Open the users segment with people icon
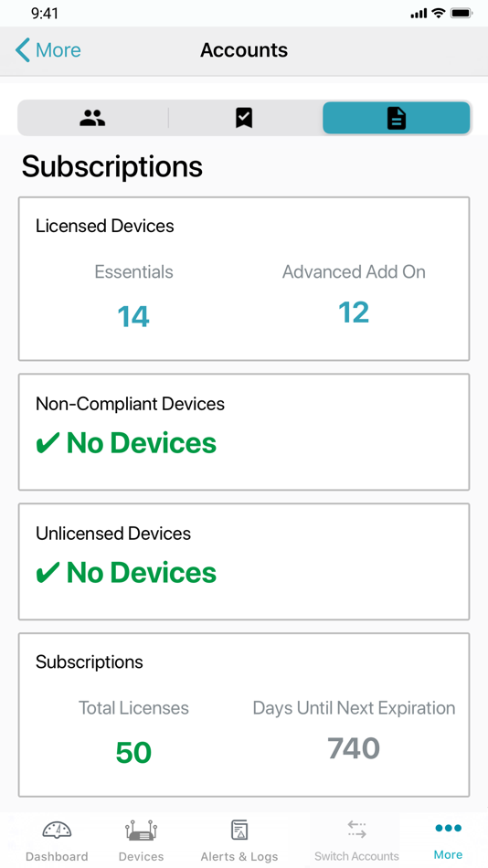Screen dimensions: 488x868 tap(92, 118)
